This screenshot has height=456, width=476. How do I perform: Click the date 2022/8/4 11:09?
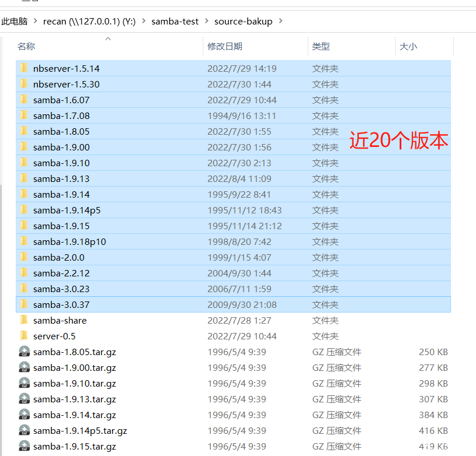point(239,178)
